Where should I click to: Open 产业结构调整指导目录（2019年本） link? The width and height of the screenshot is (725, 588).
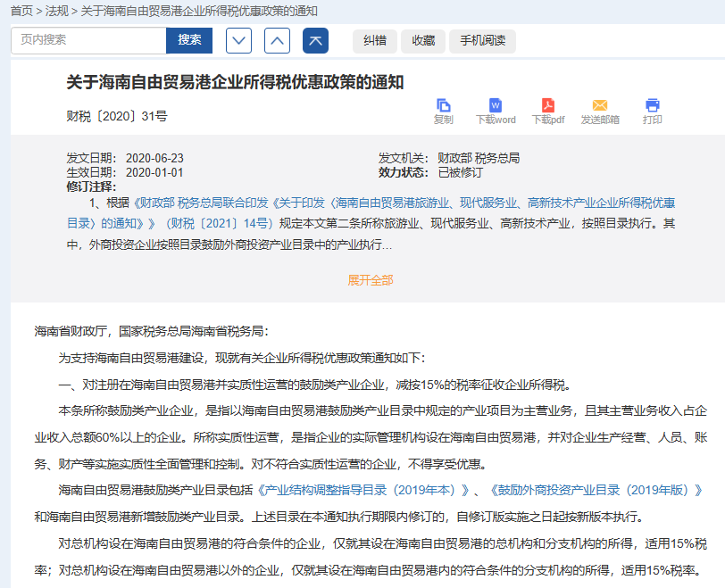(366, 491)
